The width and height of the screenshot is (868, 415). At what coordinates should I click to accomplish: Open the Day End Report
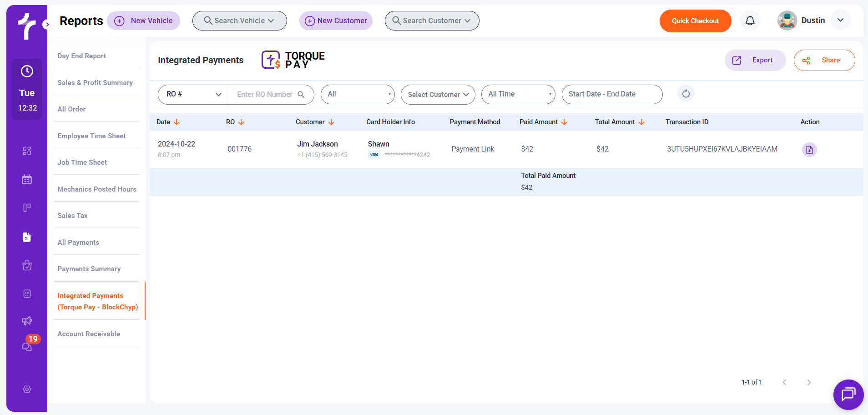[x=82, y=56]
